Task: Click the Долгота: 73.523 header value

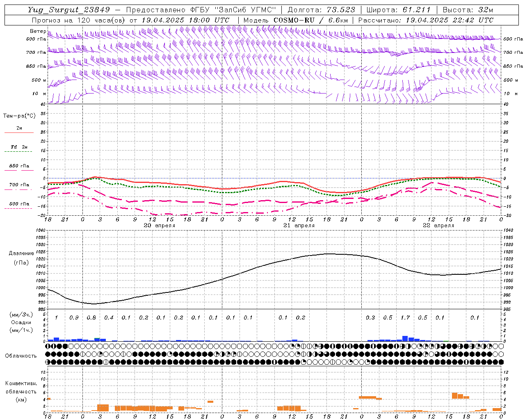Action: [x=321, y=10]
